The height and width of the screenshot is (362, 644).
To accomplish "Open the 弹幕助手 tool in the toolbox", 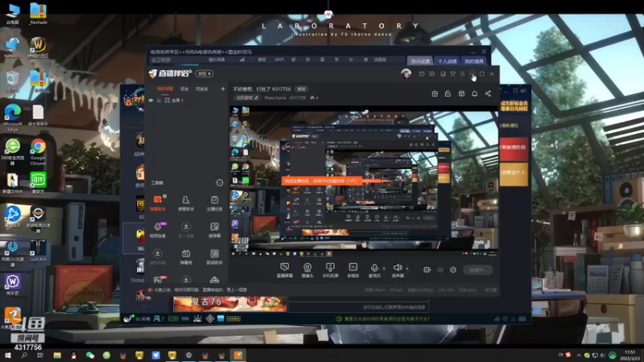I will (158, 203).
